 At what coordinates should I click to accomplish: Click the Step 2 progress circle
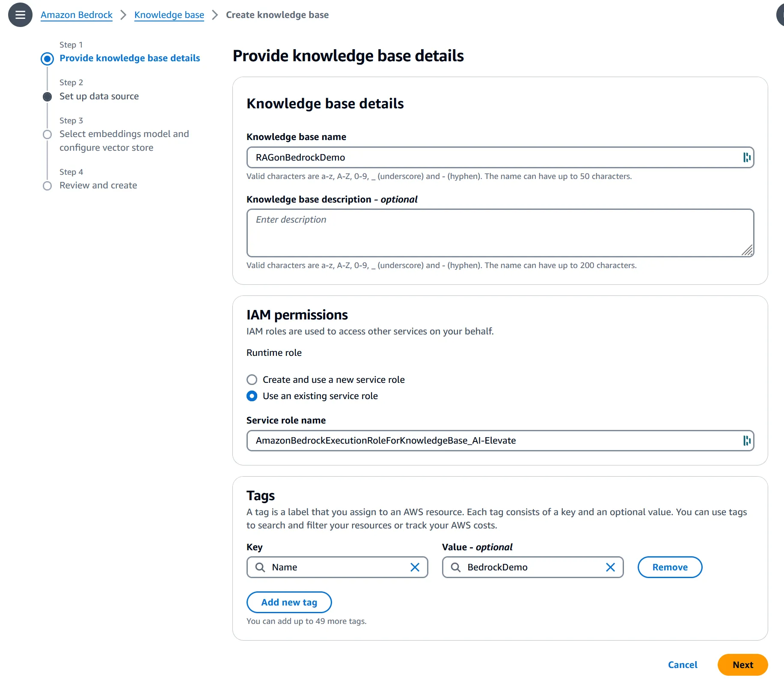[47, 96]
